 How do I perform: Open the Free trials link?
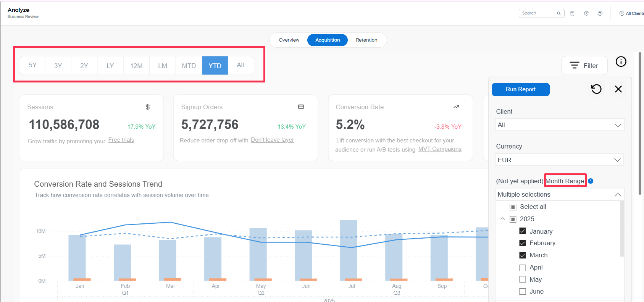tap(121, 140)
